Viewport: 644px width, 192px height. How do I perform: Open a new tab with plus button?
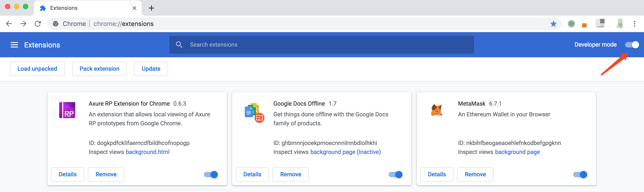pyautogui.click(x=151, y=8)
